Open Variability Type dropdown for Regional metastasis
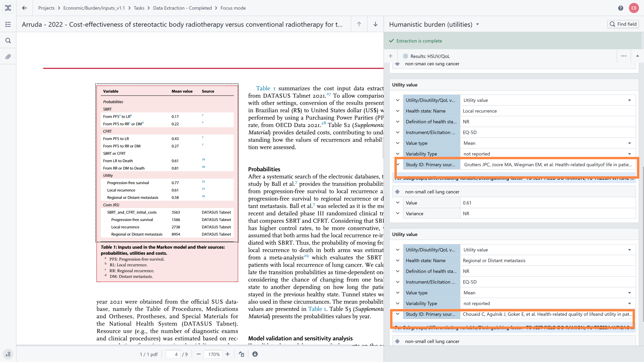Screen dimensions: 644x362 [x=548, y=304]
